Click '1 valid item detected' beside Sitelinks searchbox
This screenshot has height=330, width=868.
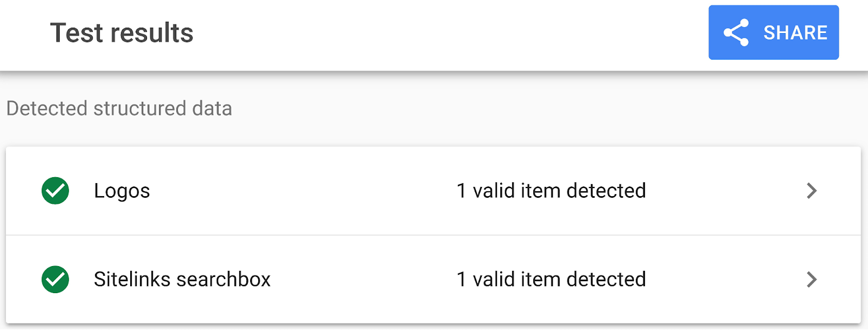[x=552, y=279]
